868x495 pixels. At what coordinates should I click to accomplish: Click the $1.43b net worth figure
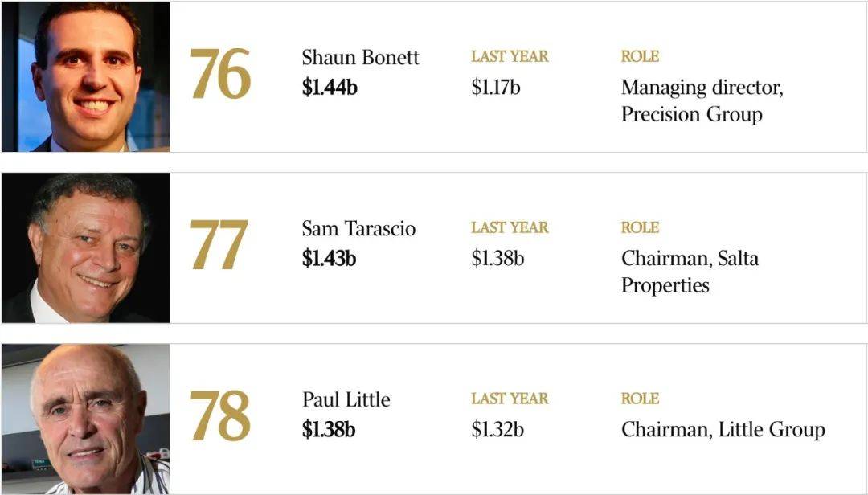tap(329, 258)
